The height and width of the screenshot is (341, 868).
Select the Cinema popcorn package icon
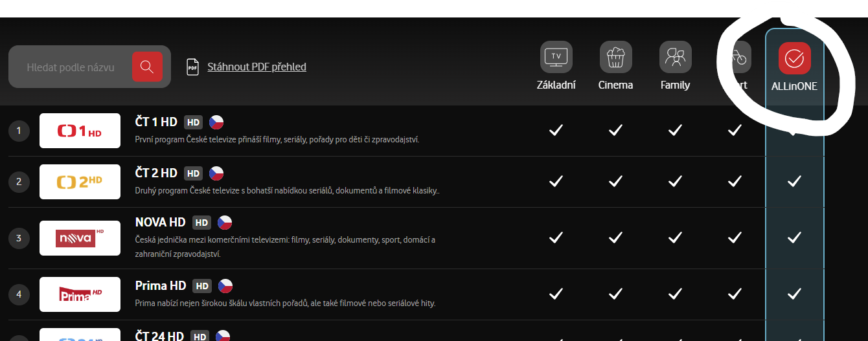tap(615, 57)
